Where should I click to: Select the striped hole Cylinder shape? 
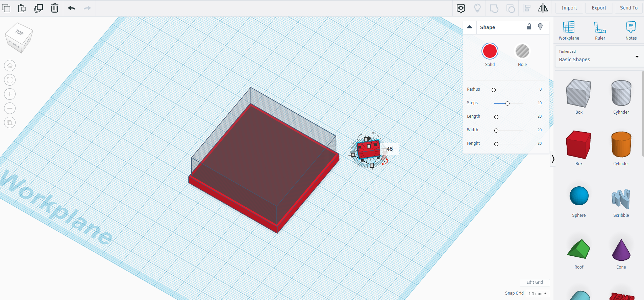pyautogui.click(x=621, y=93)
